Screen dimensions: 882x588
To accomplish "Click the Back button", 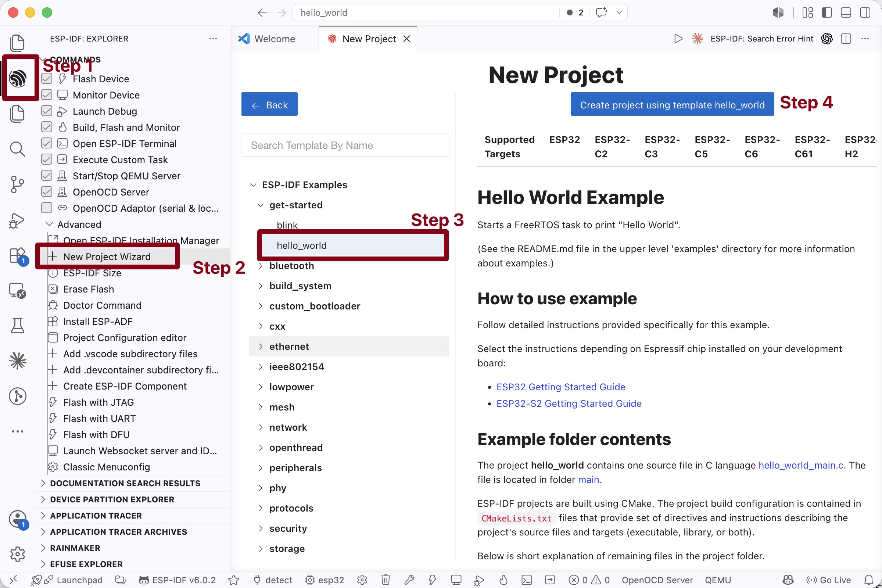I will [x=269, y=104].
